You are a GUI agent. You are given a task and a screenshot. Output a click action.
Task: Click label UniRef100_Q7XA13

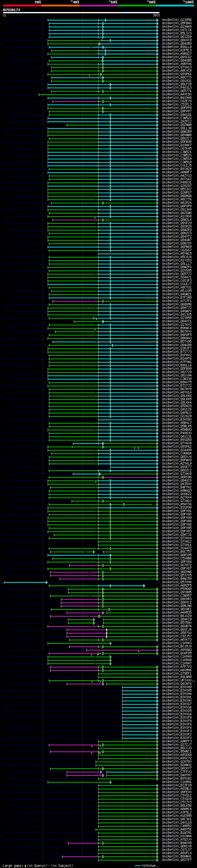[177, 67]
